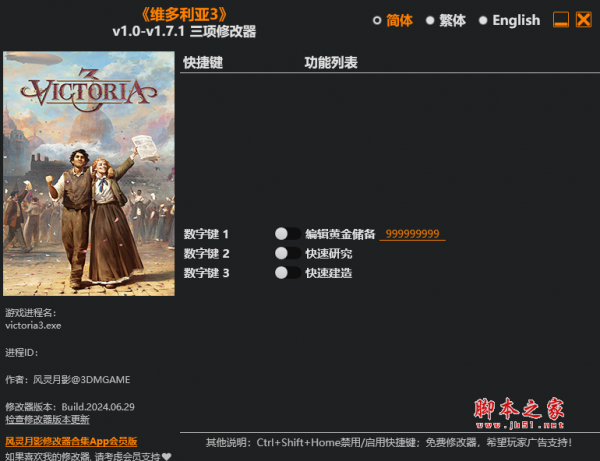Enable 快速研究 toggle
The height and width of the screenshot is (461, 600).
(287, 253)
